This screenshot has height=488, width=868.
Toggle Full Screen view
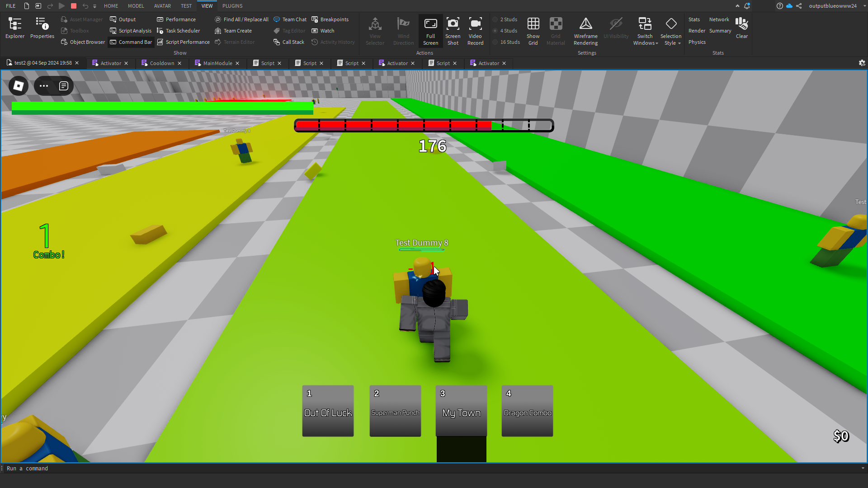tap(430, 31)
